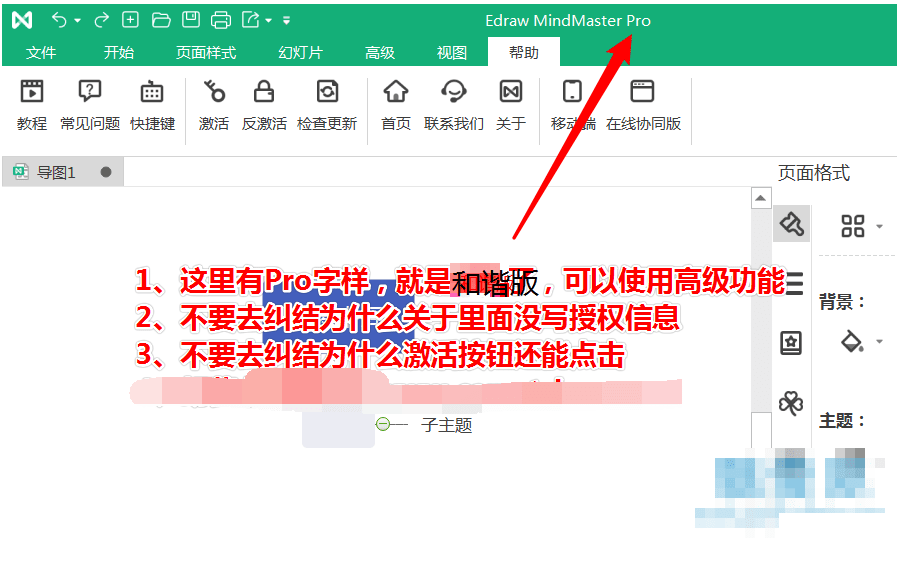Open the 在线协同版 online collaboration version
Screen dimensions: 902x564
point(643,106)
